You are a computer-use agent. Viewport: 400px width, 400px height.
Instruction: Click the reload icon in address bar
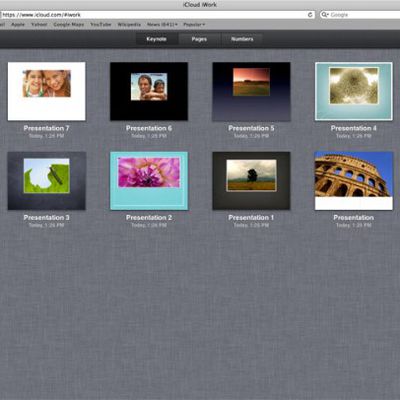[x=310, y=15]
